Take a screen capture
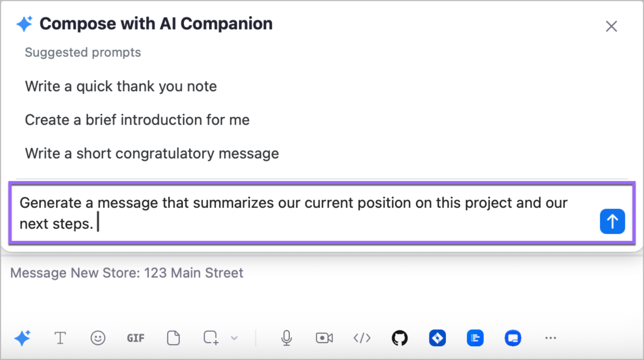 pyautogui.click(x=211, y=338)
